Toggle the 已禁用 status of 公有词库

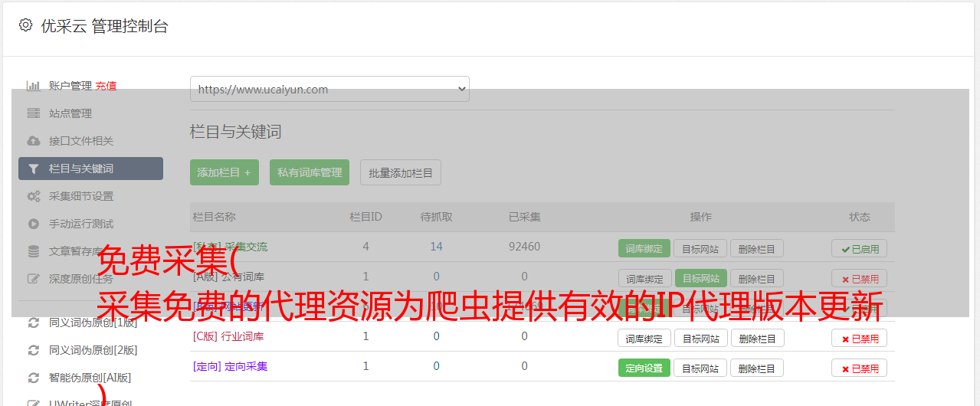[x=860, y=278]
